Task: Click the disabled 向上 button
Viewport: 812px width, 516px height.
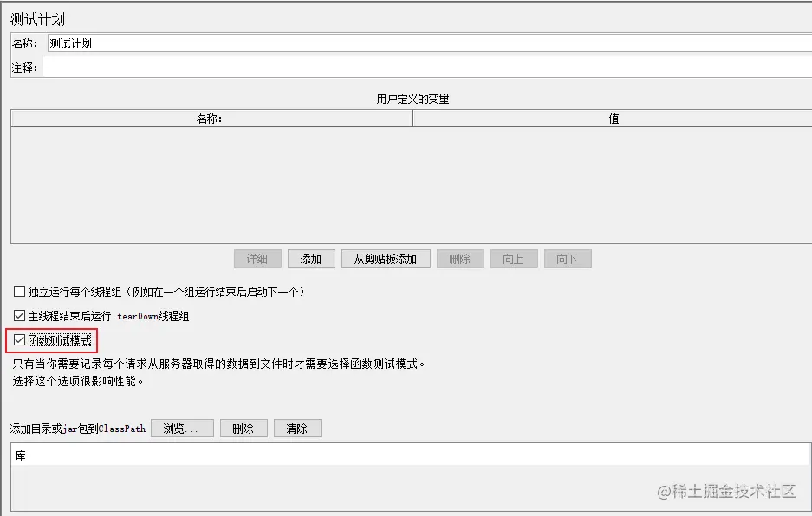Action: (x=514, y=258)
